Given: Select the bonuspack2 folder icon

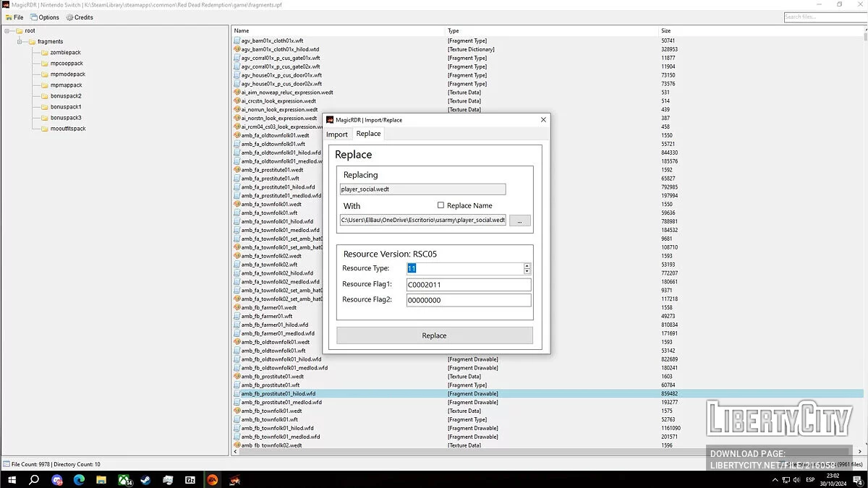Looking at the screenshot, I should pos(44,96).
